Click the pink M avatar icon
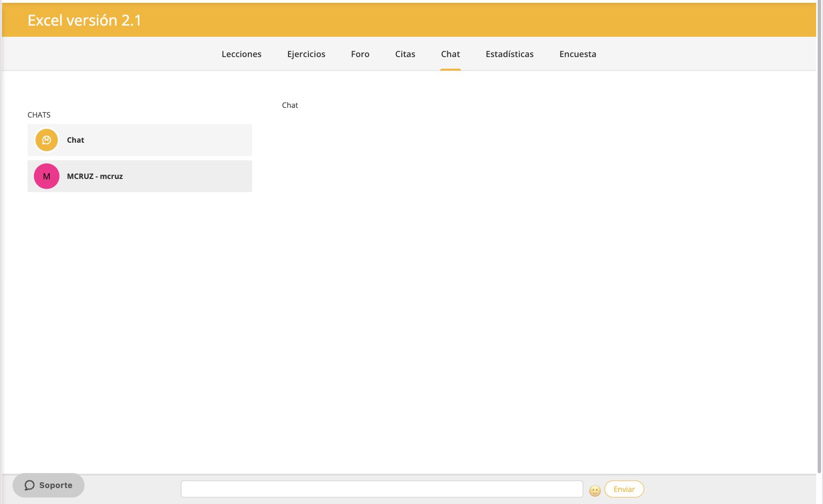This screenshot has height=504, width=823. [x=46, y=176]
